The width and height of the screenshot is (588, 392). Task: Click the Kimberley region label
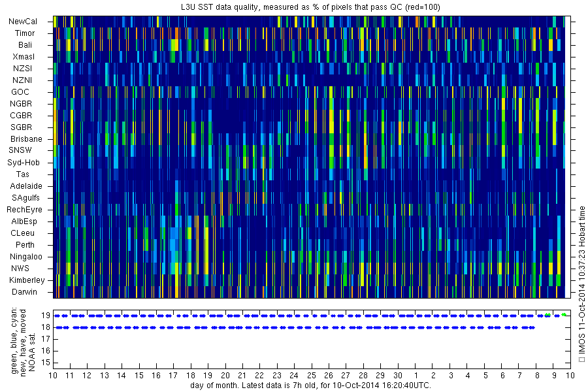coord(27,280)
